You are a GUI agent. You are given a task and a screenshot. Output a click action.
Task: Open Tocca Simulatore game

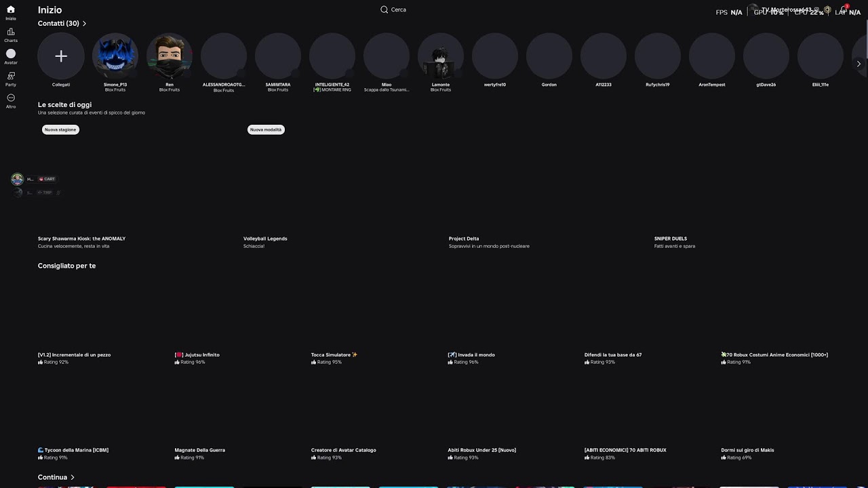tap(334, 354)
